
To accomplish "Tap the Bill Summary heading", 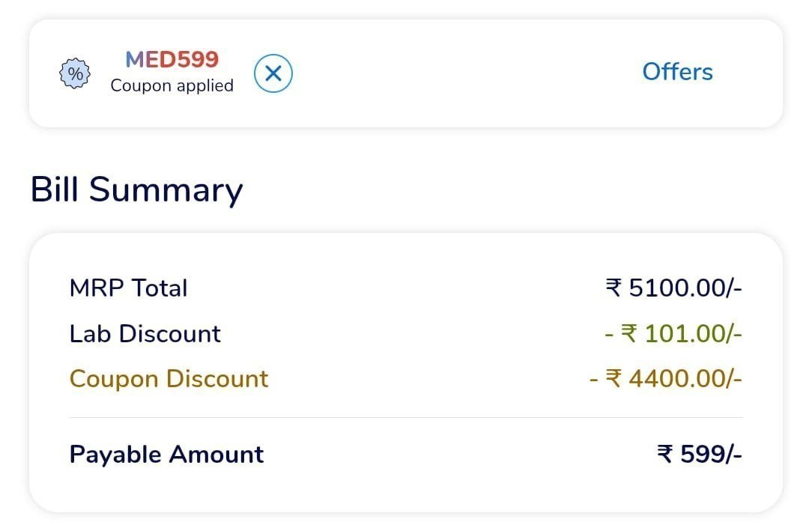I will pyautogui.click(x=136, y=189).
